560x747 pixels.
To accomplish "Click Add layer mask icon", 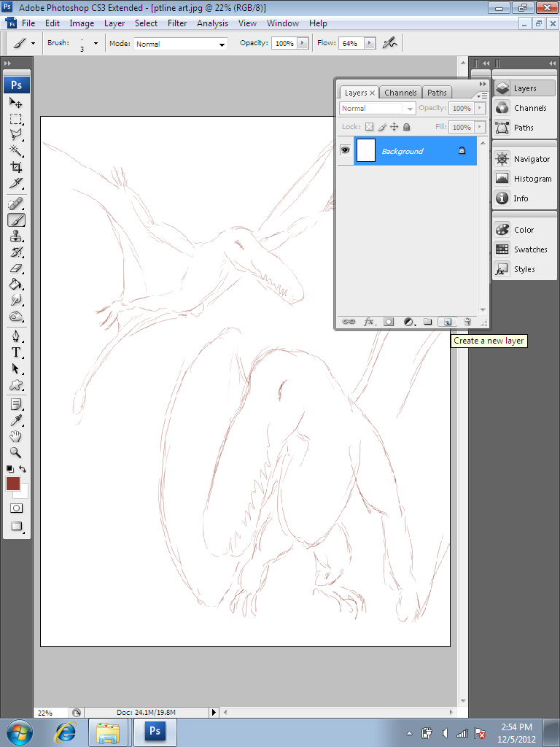I will [389, 322].
